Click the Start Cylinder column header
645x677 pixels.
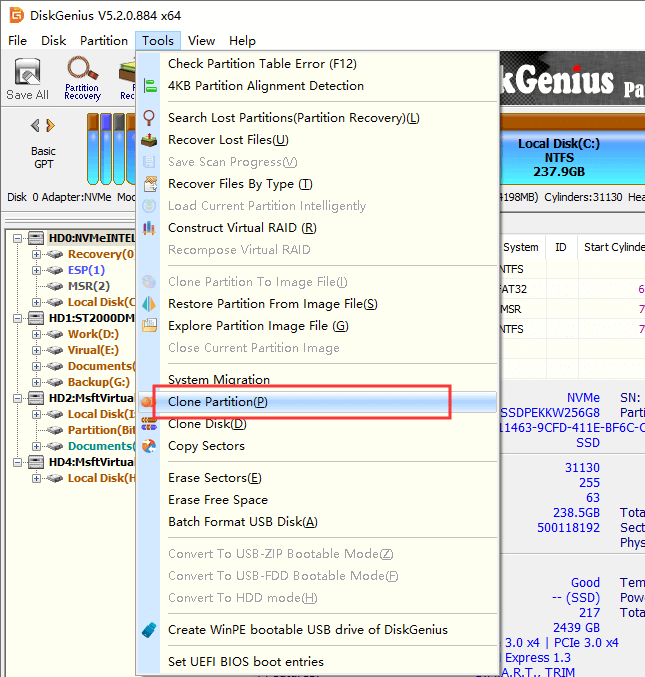point(613,247)
